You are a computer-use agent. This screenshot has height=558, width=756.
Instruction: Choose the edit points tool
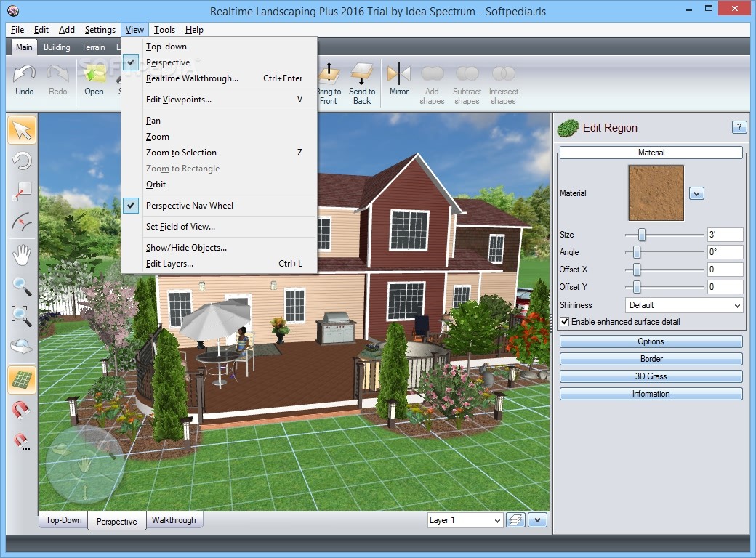coord(22,192)
